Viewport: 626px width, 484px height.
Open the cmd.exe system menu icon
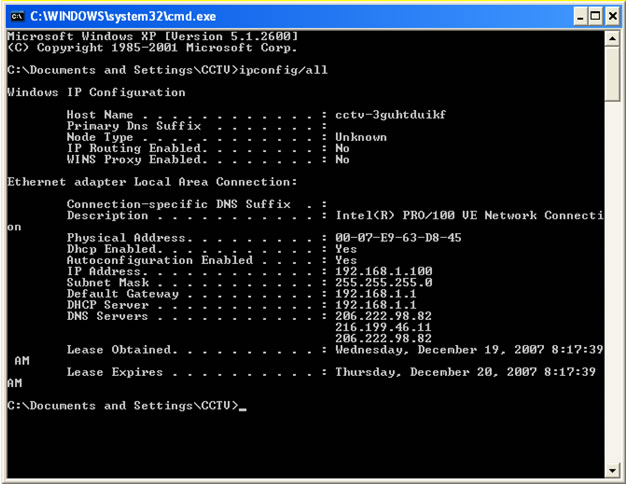point(17,16)
